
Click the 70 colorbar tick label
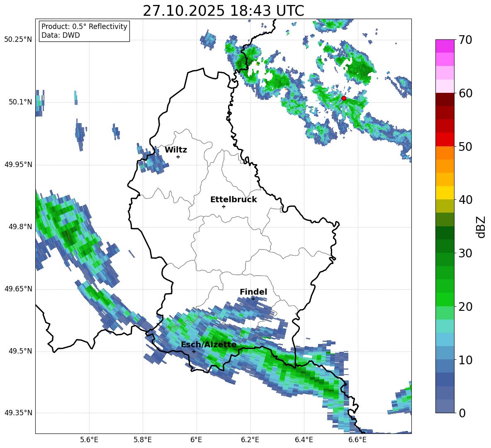[x=465, y=40]
